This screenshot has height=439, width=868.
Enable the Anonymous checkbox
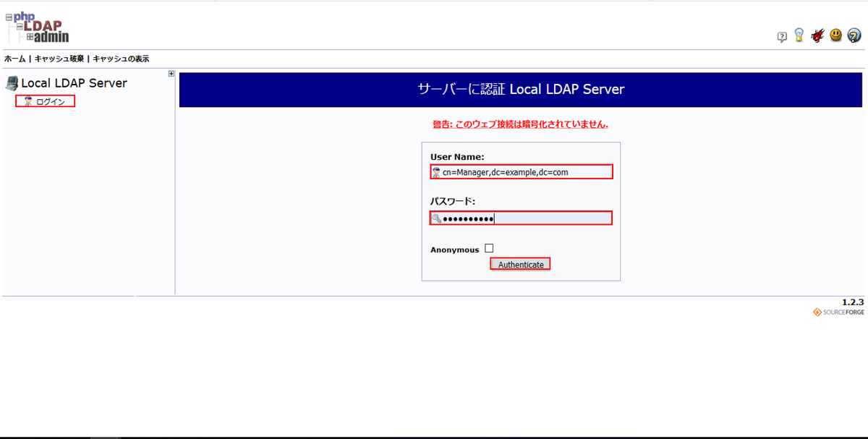[489, 248]
